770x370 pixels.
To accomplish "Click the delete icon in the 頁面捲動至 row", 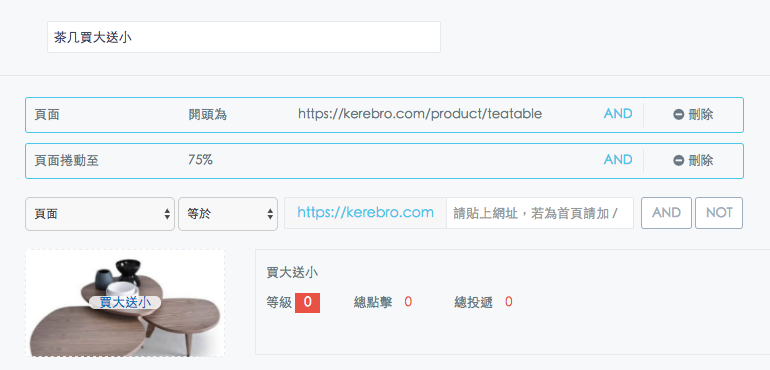I will [x=679, y=161].
